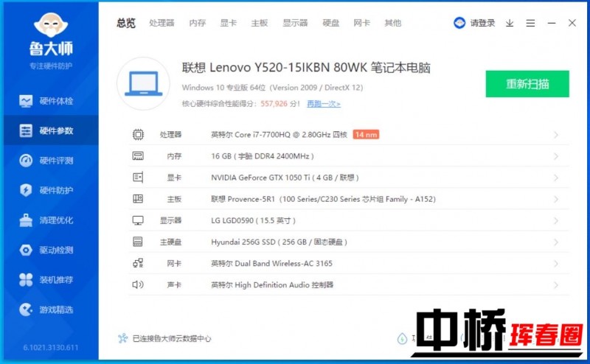Click NVIDIA GeForce GTX 1050 Ti text

click(x=285, y=178)
